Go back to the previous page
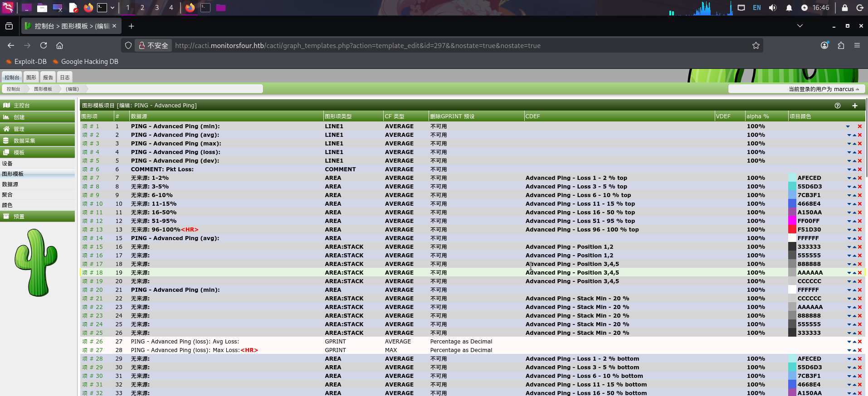Image resolution: width=868 pixels, height=396 pixels. pyautogui.click(x=11, y=45)
